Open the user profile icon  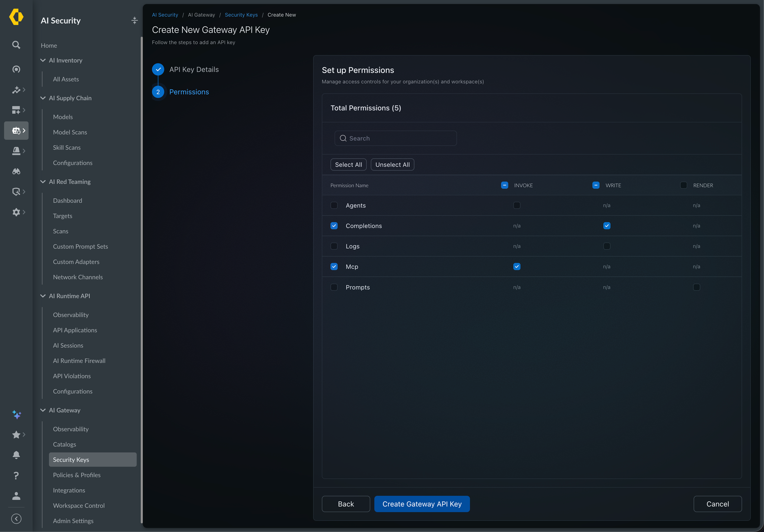16,496
